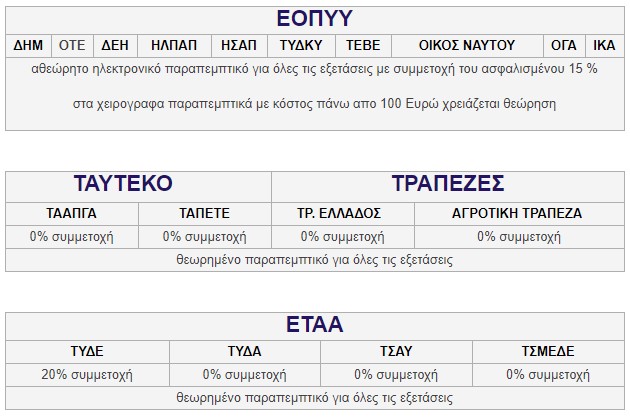The height and width of the screenshot is (417, 630).
Task: Select the ΔΕΗ cell
Action: [115, 45]
